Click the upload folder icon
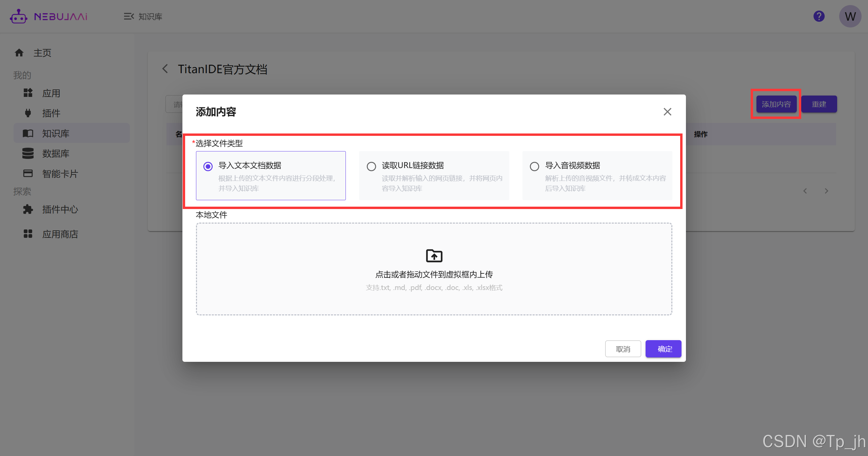Viewport: 868px width, 456px height. [x=434, y=256]
